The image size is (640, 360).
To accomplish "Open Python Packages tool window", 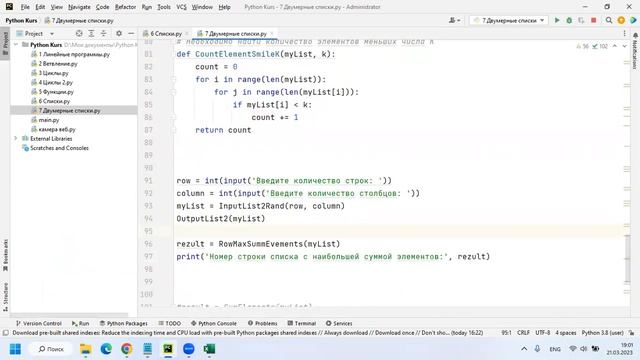I will pyautogui.click(x=124, y=323).
